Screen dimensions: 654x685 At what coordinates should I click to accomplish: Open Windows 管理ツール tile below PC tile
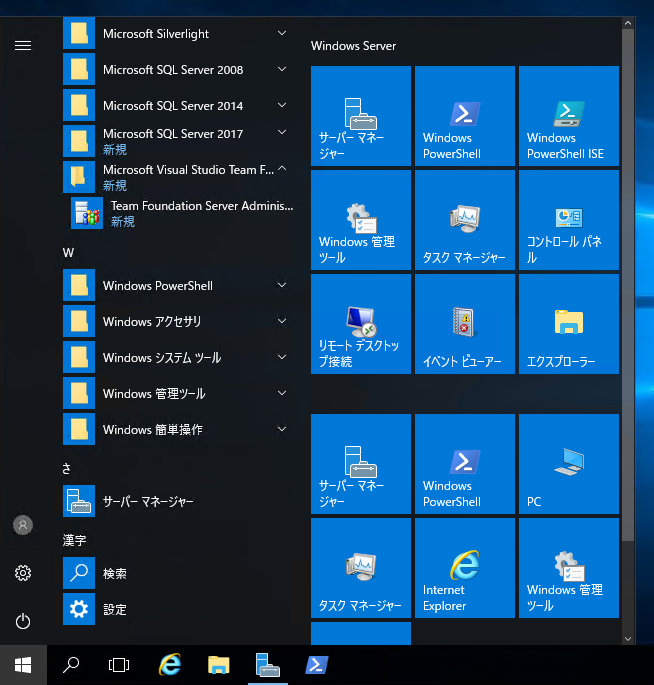569,568
